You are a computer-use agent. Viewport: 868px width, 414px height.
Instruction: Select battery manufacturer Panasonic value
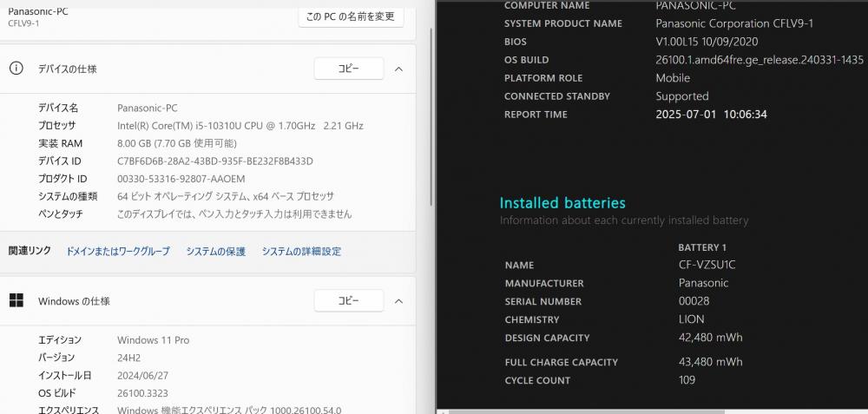(x=704, y=283)
